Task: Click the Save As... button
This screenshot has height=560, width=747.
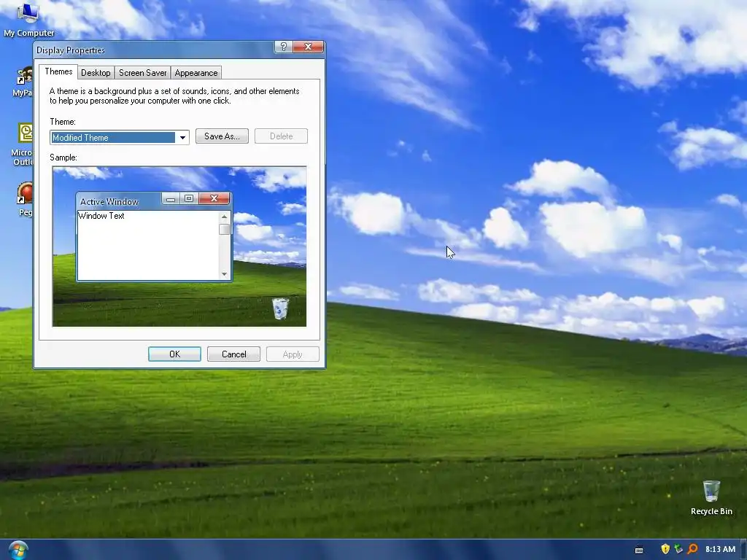Action: (222, 136)
